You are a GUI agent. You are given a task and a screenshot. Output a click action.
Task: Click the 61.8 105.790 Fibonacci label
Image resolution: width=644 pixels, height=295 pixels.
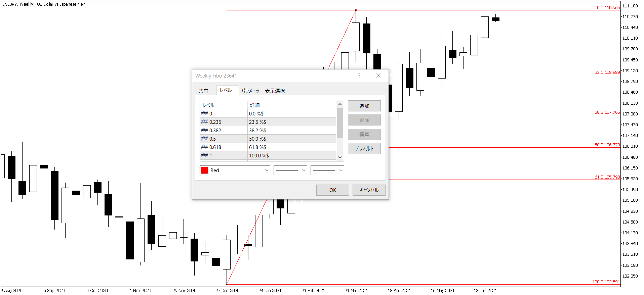pyautogui.click(x=607, y=177)
